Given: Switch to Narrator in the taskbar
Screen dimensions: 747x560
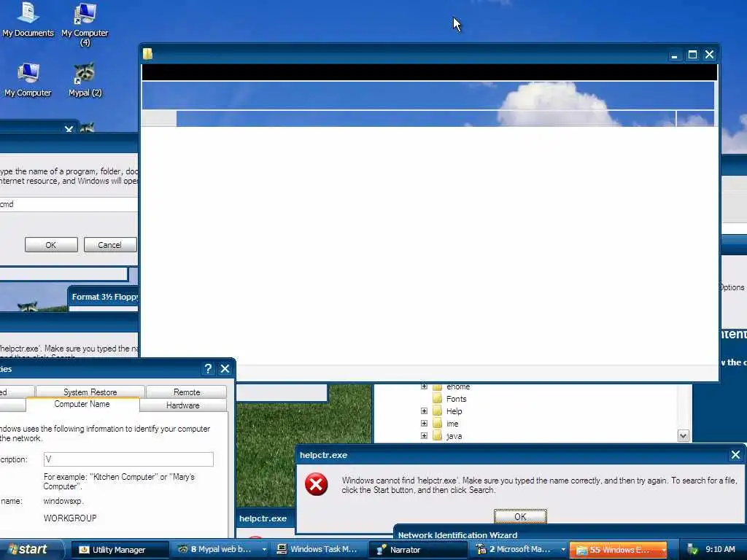Looking at the screenshot, I should 419,550.
